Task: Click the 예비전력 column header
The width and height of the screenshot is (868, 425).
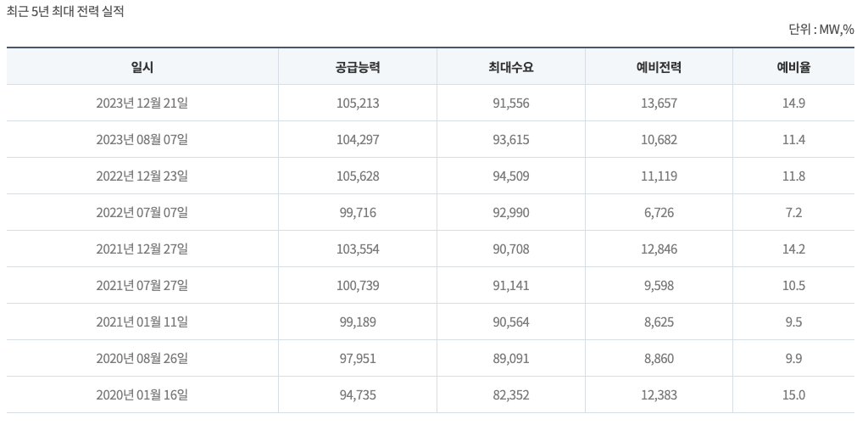Action: click(x=659, y=67)
